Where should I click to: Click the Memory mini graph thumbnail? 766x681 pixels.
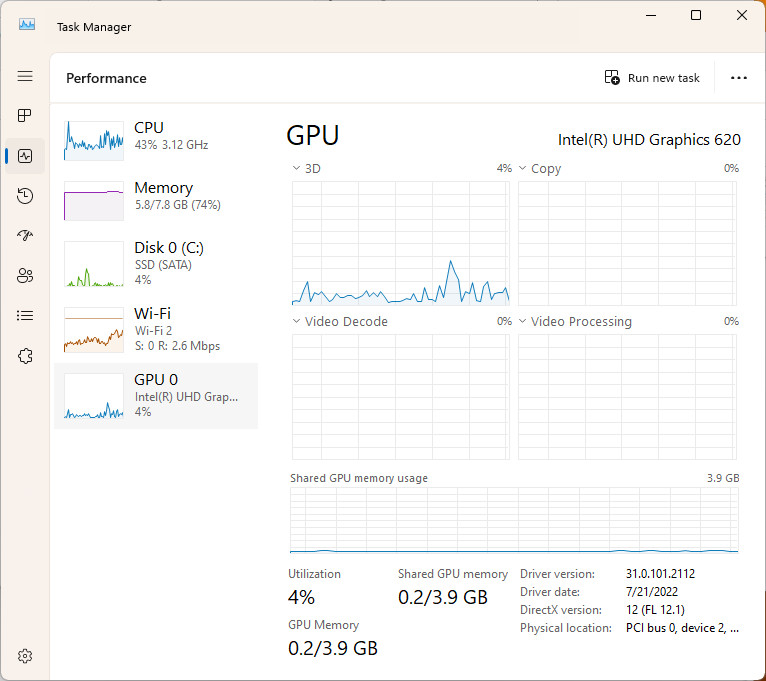click(94, 201)
